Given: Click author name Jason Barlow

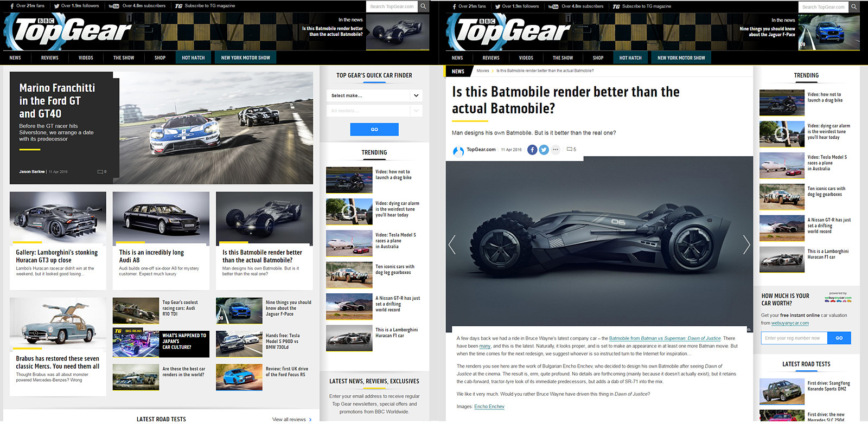Looking at the screenshot, I should (32, 171).
